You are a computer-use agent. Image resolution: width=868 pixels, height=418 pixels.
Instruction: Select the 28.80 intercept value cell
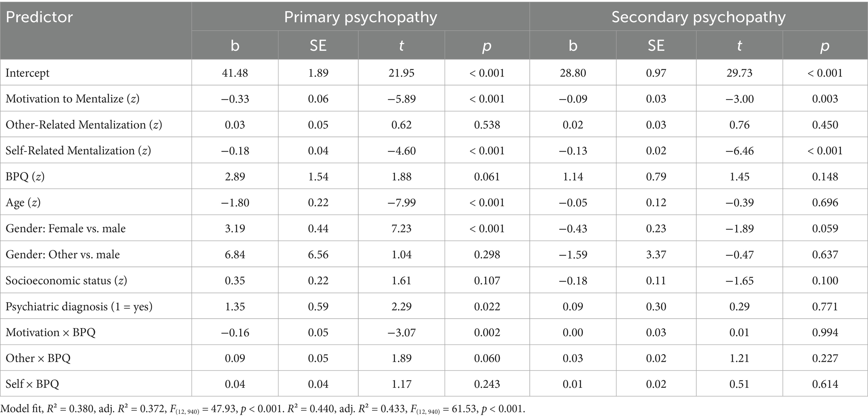(x=573, y=73)
